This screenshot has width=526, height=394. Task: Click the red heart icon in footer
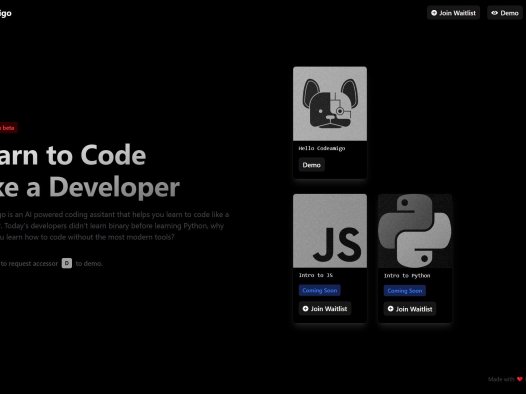[x=520, y=379]
